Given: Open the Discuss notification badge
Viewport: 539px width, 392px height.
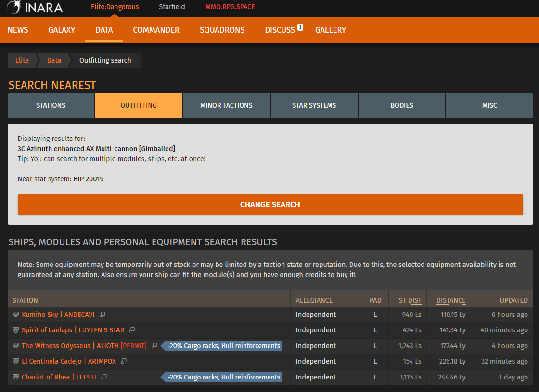Looking at the screenshot, I should 300,27.
